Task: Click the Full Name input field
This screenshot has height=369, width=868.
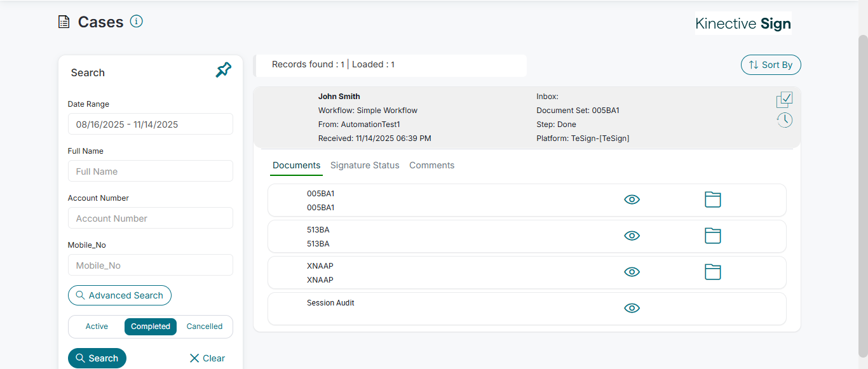Action: pos(151,171)
